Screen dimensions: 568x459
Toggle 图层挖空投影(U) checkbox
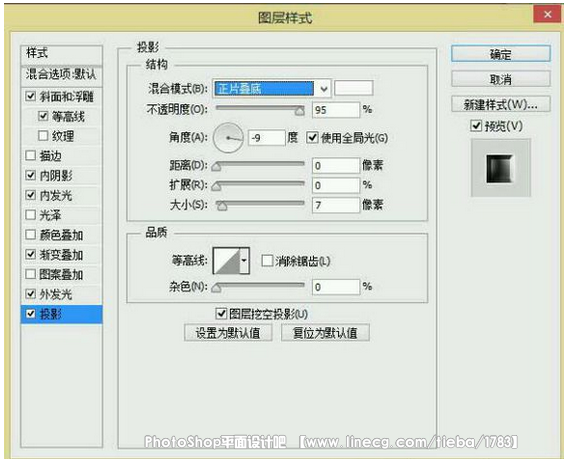coord(221,314)
